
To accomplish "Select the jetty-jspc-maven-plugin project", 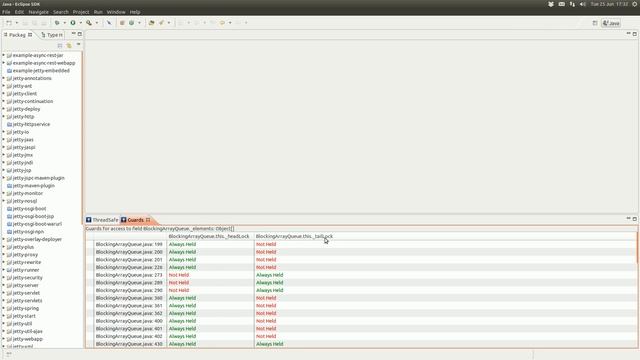I will [x=38, y=178].
